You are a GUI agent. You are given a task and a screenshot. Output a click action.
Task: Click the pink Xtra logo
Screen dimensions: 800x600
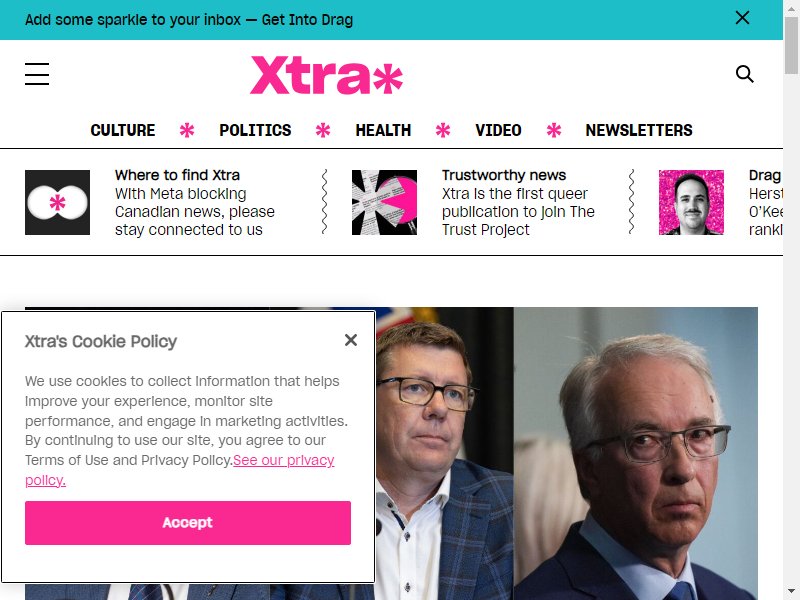coord(327,75)
